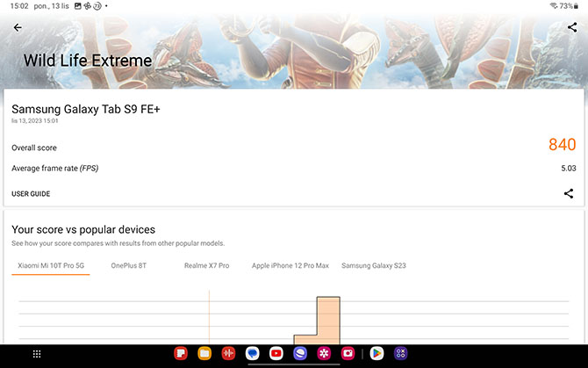
Task: Open the Samsung Galaxy S23 tab
Action: (374, 265)
